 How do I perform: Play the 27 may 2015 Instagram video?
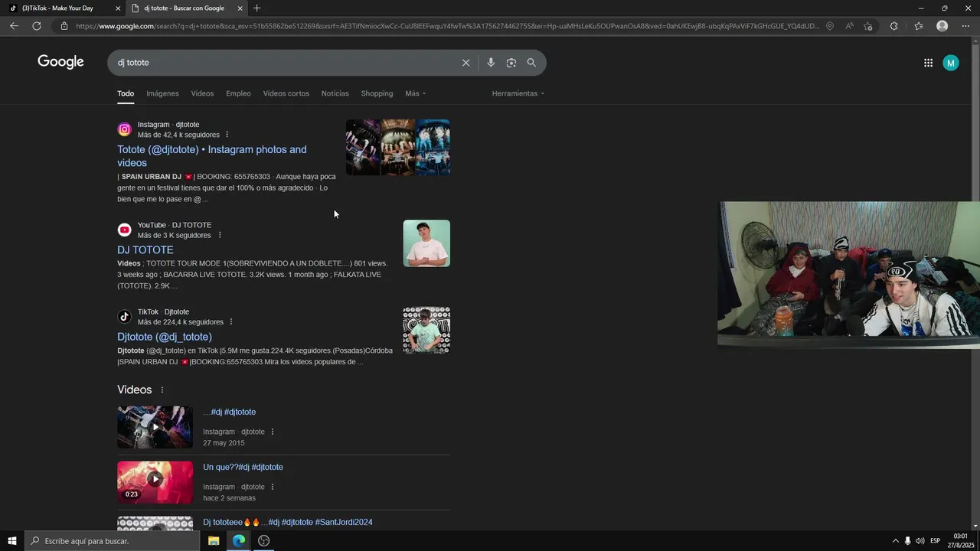(155, 427)
